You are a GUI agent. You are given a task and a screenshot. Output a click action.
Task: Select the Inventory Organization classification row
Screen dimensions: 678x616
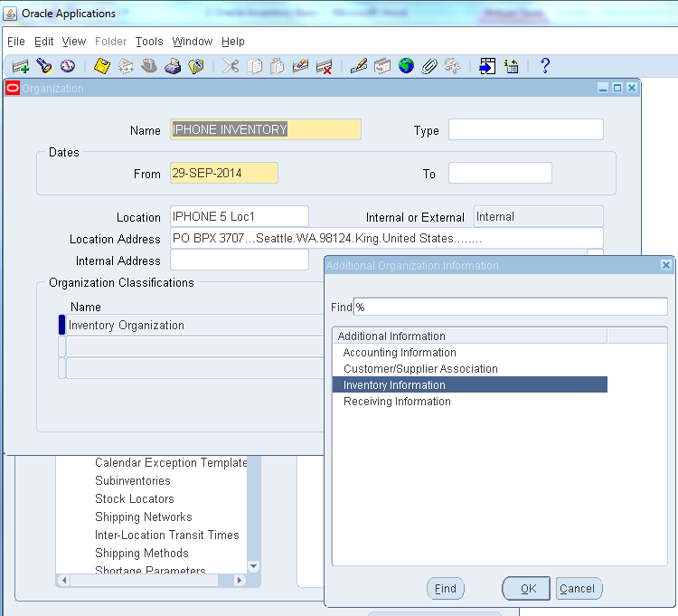[x=195, y=325]
